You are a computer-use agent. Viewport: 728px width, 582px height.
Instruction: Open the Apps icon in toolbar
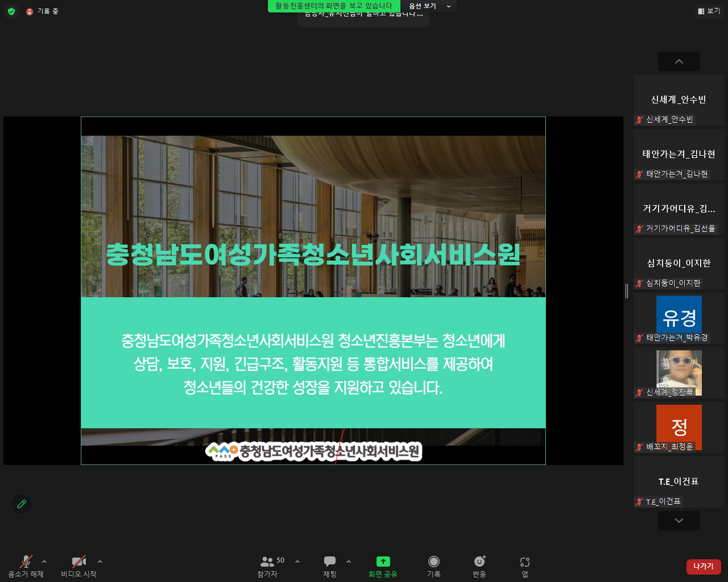coord(525,562)
